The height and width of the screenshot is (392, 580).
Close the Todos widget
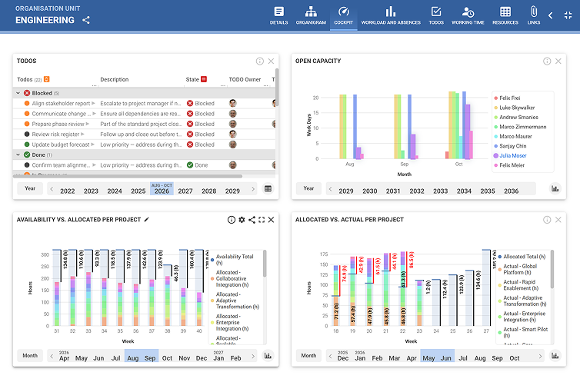tap(271, 61)
